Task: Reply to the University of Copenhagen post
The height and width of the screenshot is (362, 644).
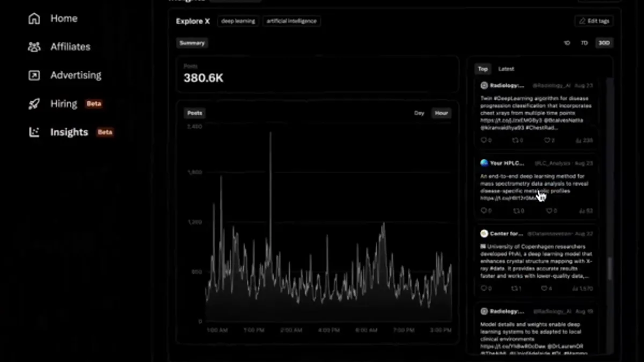Action: click(484, 288)
